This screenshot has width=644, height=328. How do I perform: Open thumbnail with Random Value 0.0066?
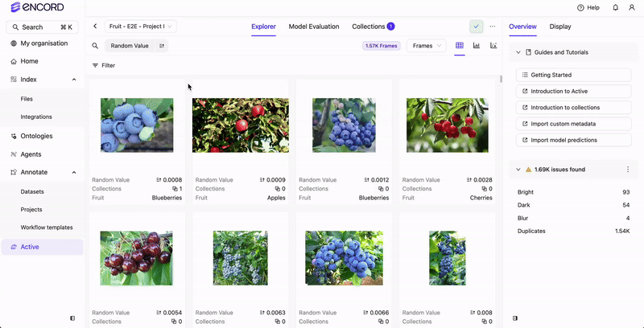tap(344, 258)
